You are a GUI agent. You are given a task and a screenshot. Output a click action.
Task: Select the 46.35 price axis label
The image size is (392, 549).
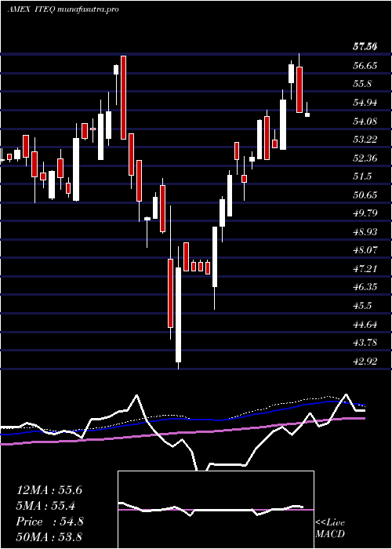(x=365, y=287)
